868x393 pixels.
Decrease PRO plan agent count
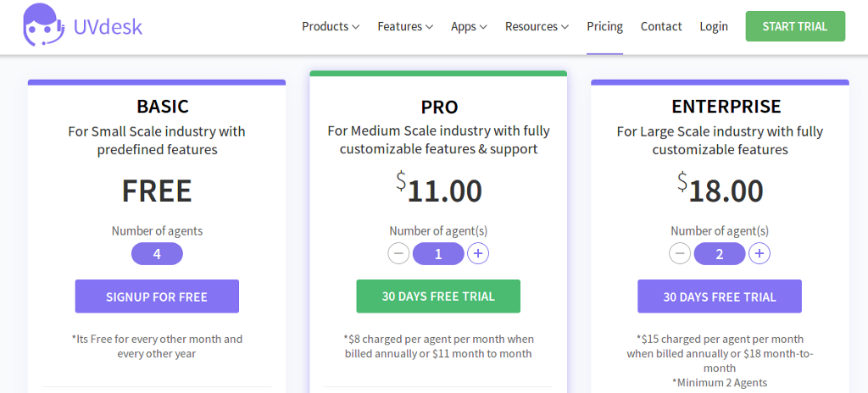coord(398,253)
